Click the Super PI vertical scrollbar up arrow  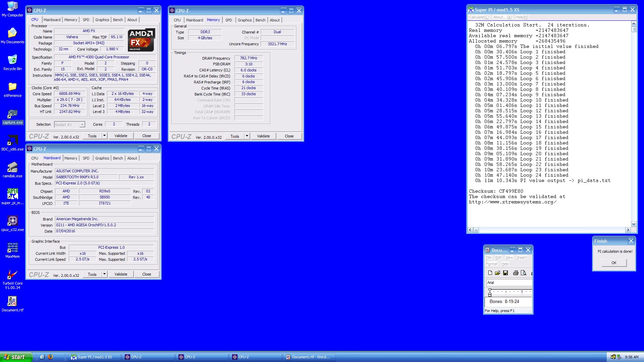[x=634, y=24]
